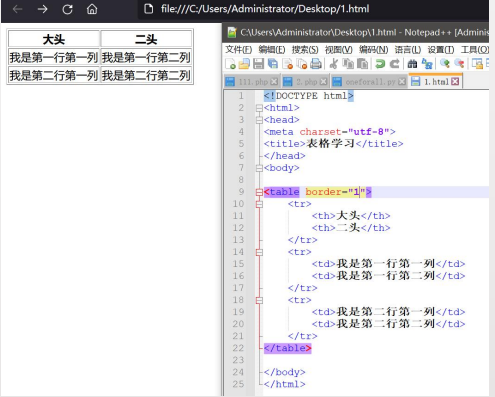Open the 编码(N) menu
Image resolution: width=495 pixels, height=397 pixels.
point(373,50)
